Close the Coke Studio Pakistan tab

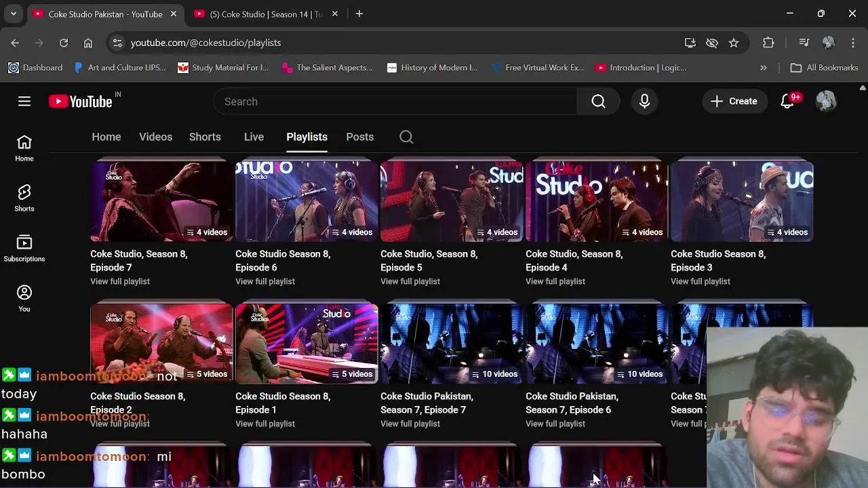click(174, 14)
